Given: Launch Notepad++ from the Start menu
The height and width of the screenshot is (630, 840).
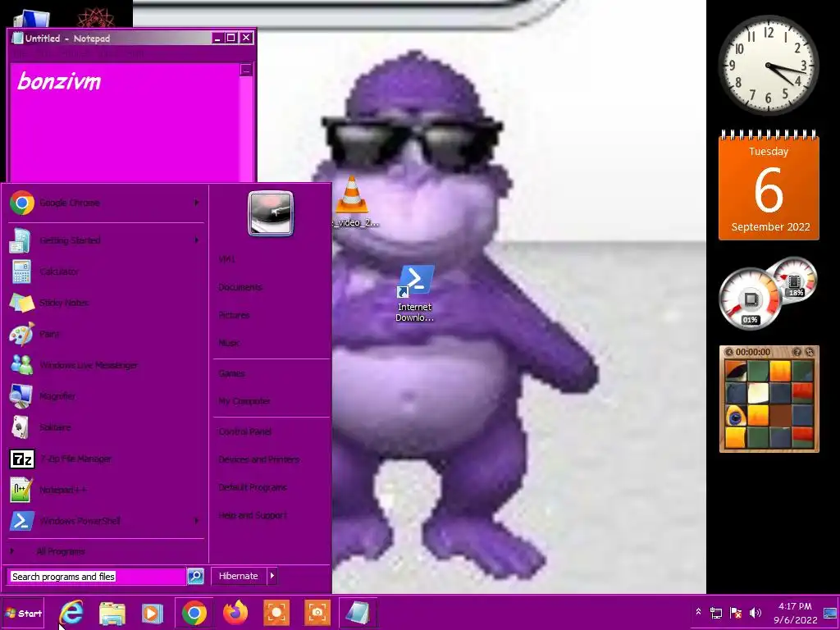Looking at the screenshot, I should coord(106,490).
